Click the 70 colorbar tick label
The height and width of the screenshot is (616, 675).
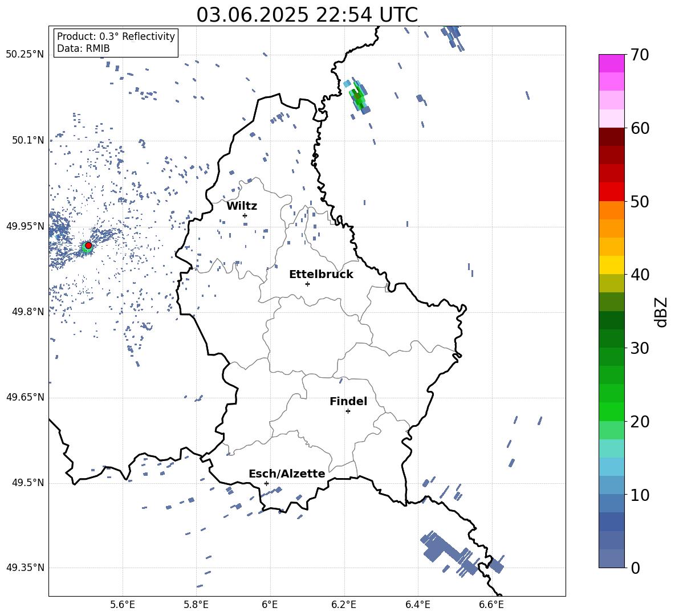(640, 55)
